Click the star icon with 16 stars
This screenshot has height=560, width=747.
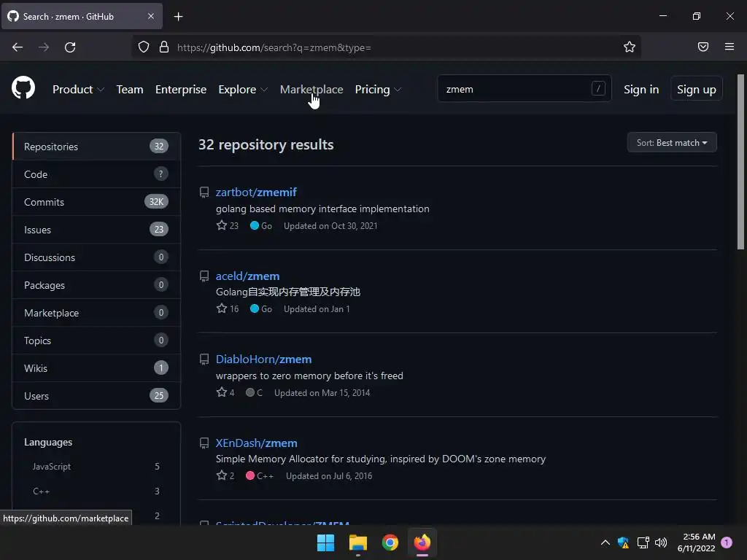click(222, 308)
